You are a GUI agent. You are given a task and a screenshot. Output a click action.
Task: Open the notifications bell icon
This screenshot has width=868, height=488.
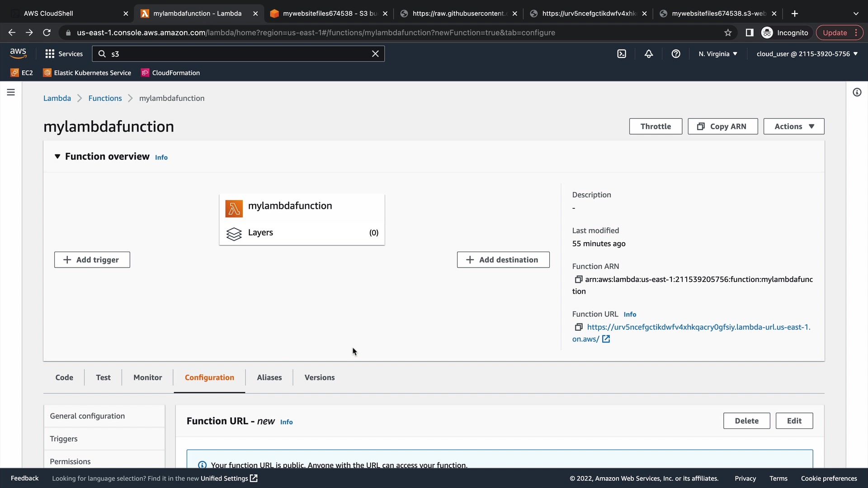[x=649, y=54]
